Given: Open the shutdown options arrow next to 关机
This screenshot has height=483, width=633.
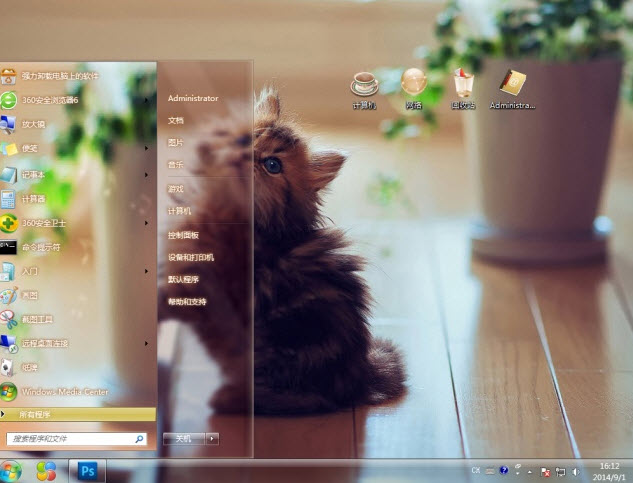Looking at the screenshot, I should click(212, 438).
